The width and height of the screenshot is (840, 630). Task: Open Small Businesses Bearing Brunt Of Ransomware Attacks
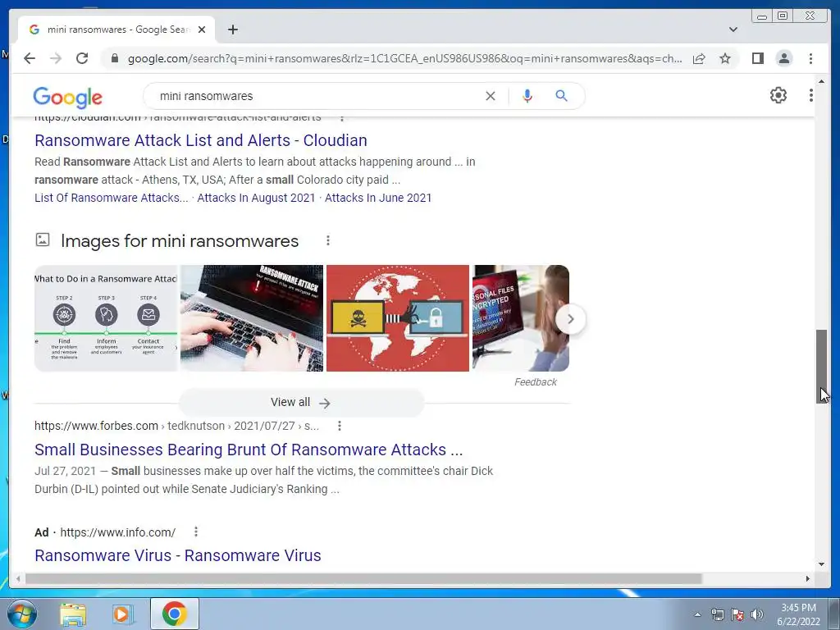click(249, 450)
